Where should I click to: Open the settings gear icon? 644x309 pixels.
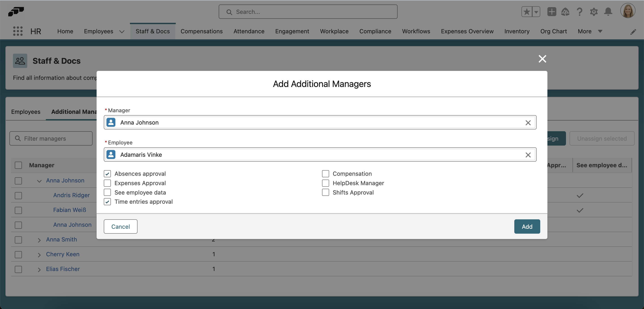[x=594, y=11]
